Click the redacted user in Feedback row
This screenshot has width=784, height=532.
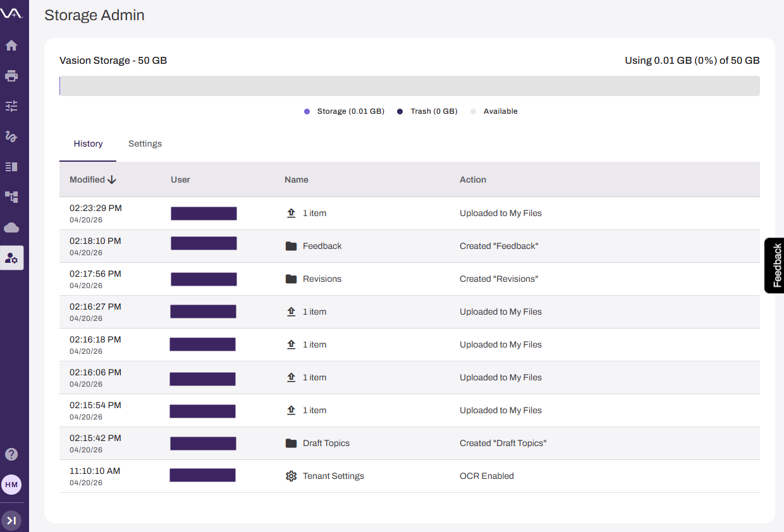pos(204,244)
